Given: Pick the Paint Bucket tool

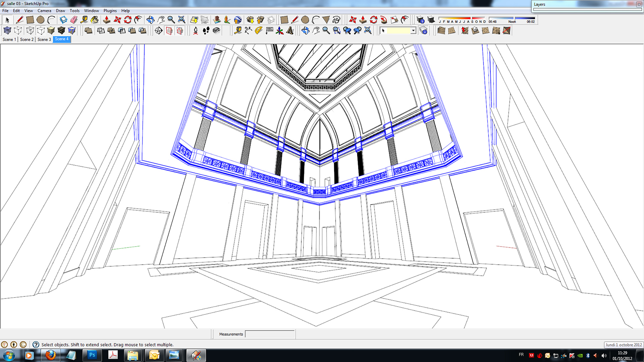Looking at the screenshot, I should (94, 20).
